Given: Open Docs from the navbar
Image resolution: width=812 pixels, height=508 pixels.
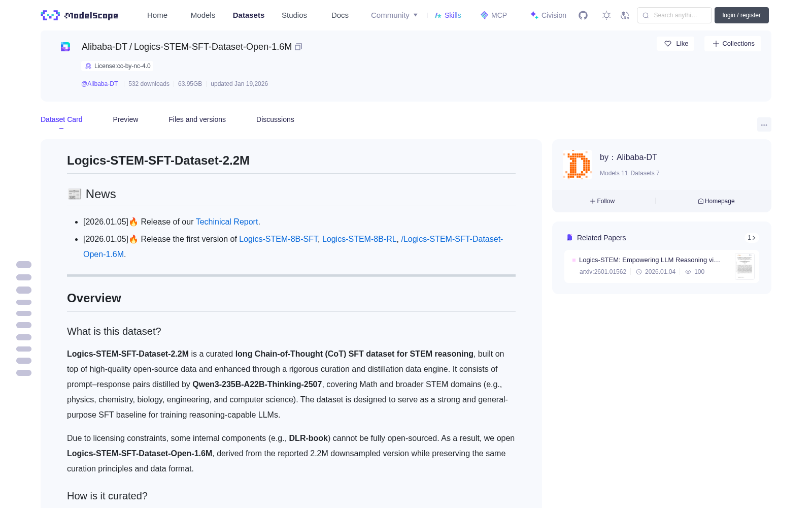Looking at the screenshot, I should [340, 15].
